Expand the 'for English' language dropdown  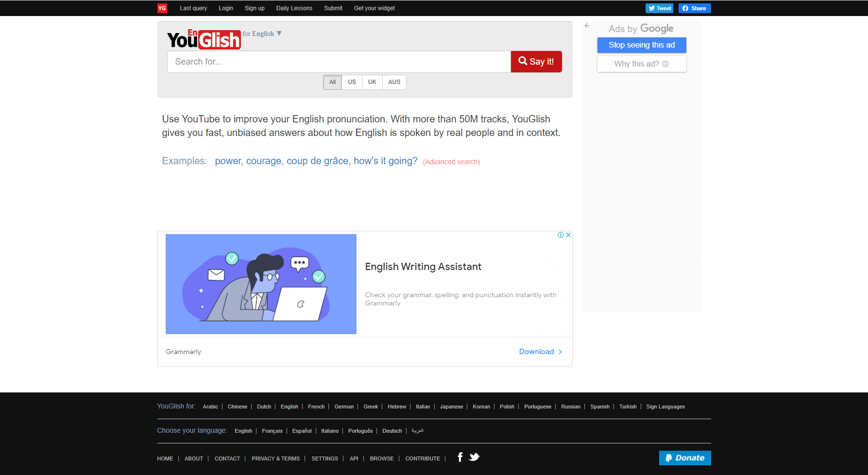tap(262, 34)
